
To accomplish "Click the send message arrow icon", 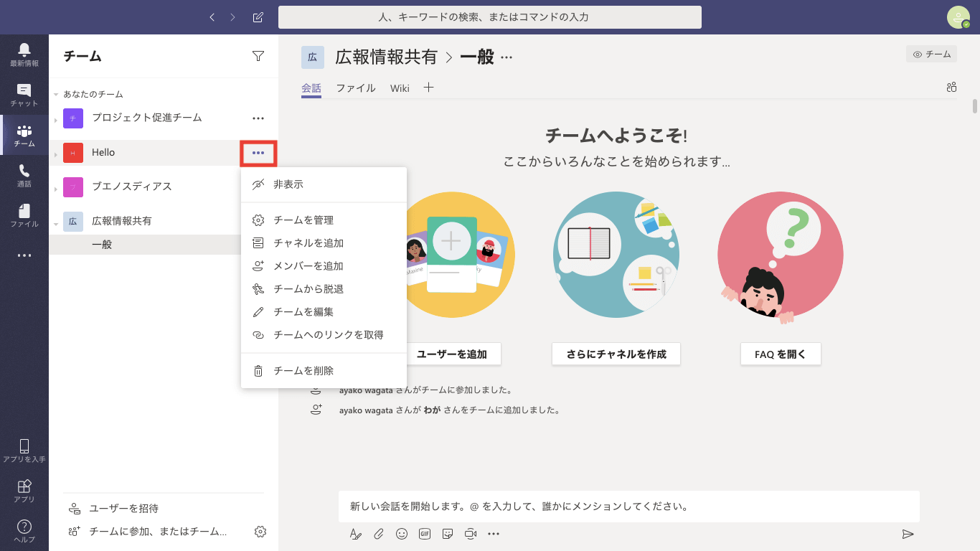I will tap(908, 534).
